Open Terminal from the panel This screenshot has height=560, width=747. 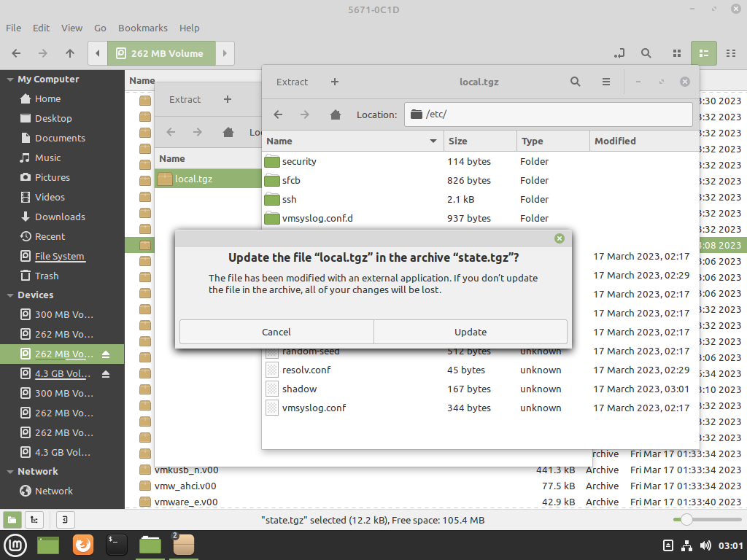pos(116,545)
